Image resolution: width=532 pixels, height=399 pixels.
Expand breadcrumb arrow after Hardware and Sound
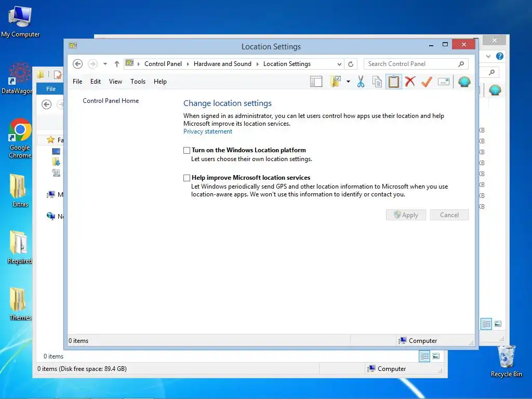tap(257, 64)
